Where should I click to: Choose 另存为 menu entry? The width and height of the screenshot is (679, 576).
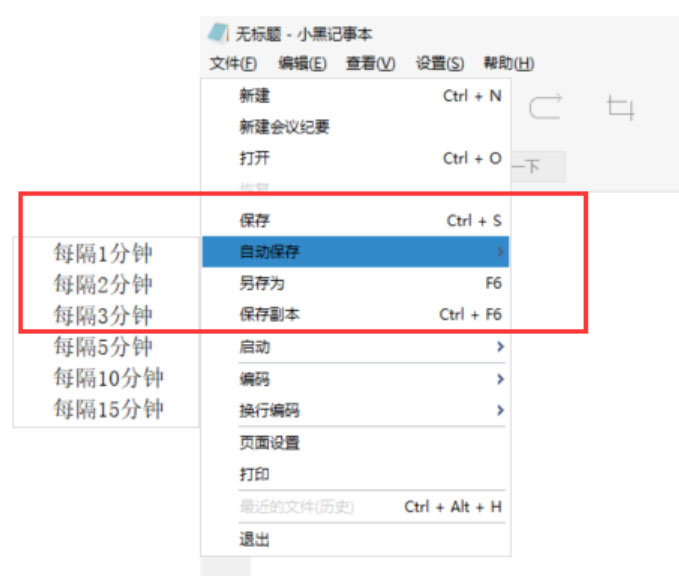[356, 283]
